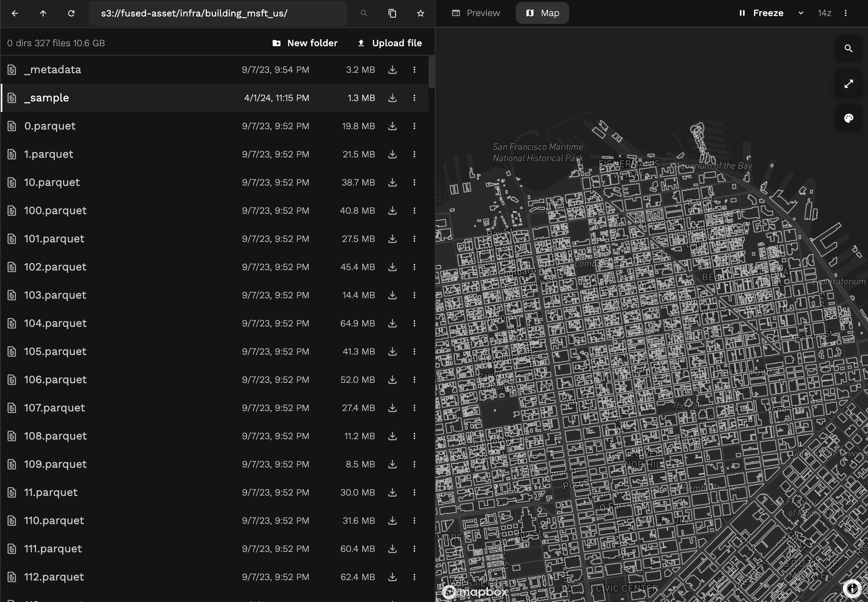Click the file list scrollbar thumb
Screen dimensions: 868x602
tap(432, 72)
